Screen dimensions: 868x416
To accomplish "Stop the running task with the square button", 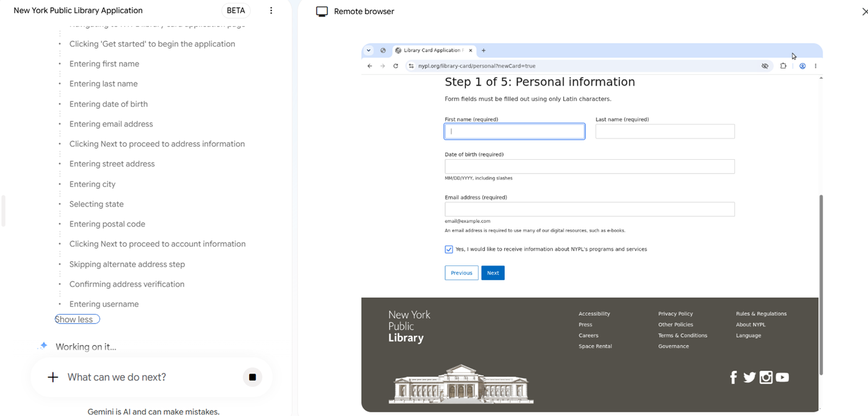I will click(x=252, y=377).
